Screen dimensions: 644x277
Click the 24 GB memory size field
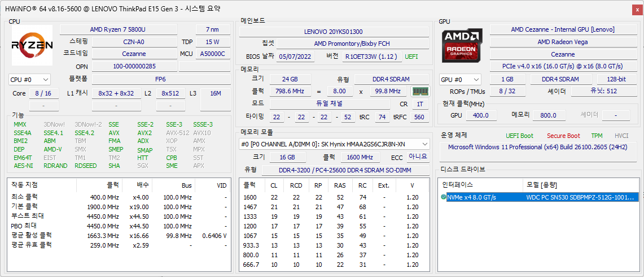(290, 79)
